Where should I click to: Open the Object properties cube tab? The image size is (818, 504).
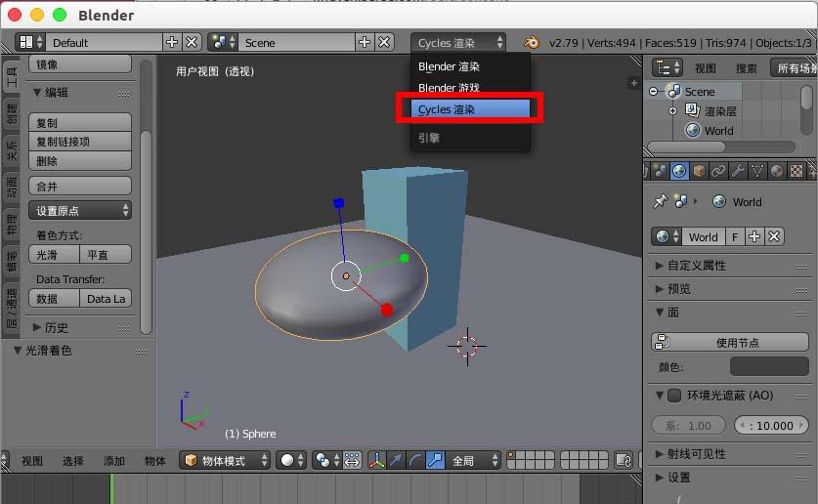699,171
